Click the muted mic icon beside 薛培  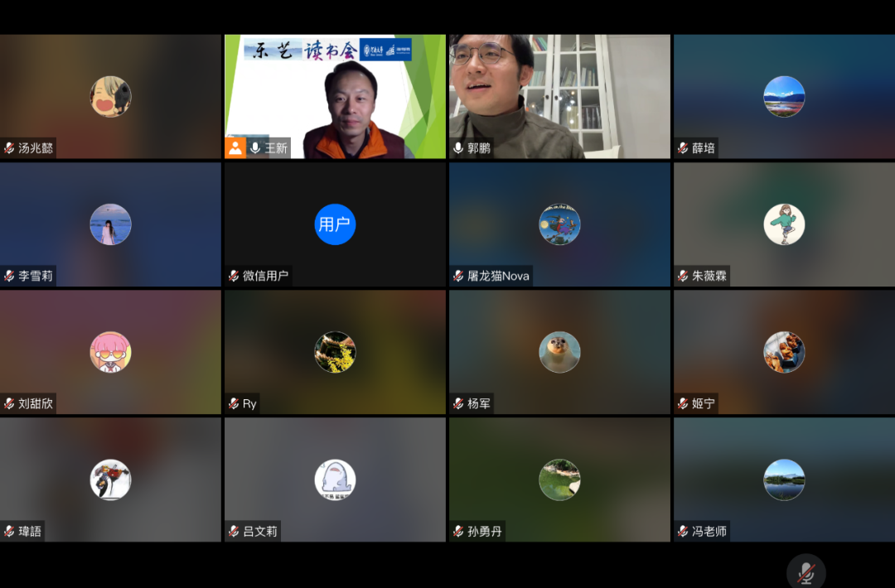[683, 148]
